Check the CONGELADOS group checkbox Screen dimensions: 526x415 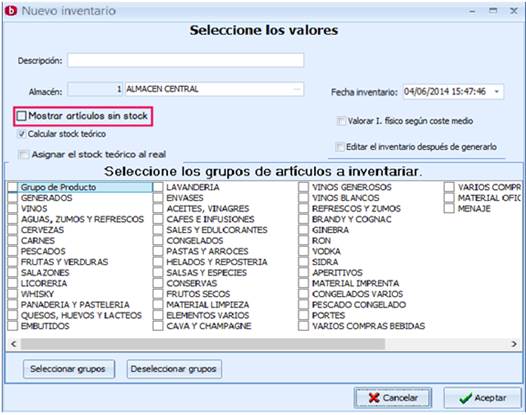coord(158,241)
